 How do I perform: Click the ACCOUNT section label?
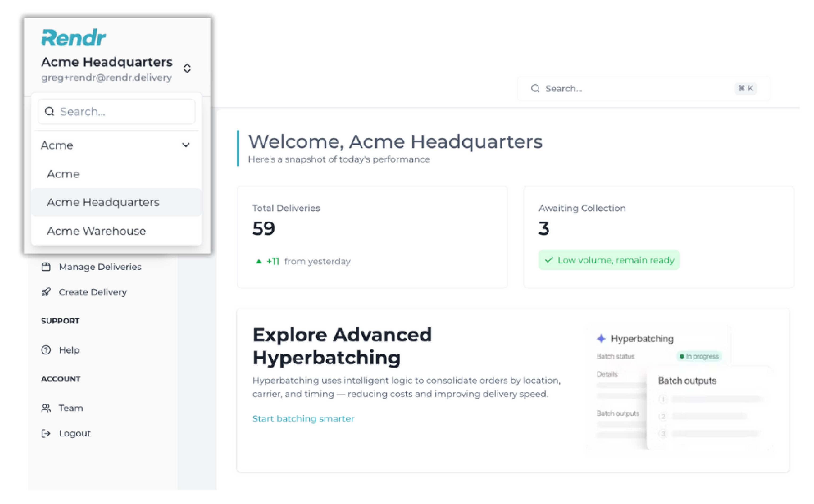click(61, 379)
